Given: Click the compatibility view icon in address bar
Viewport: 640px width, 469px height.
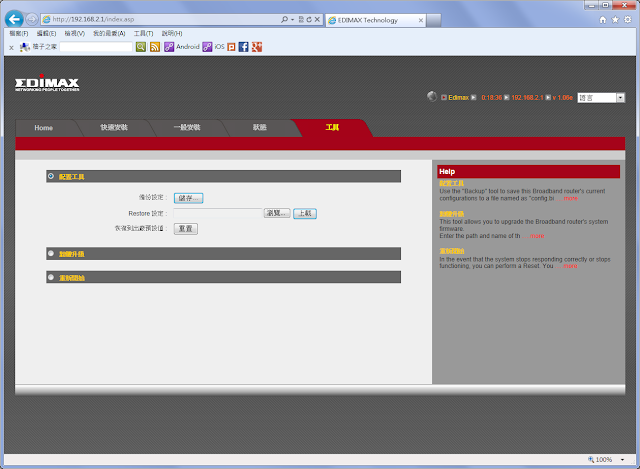Looking at the screenshot, I should [301, 19].
